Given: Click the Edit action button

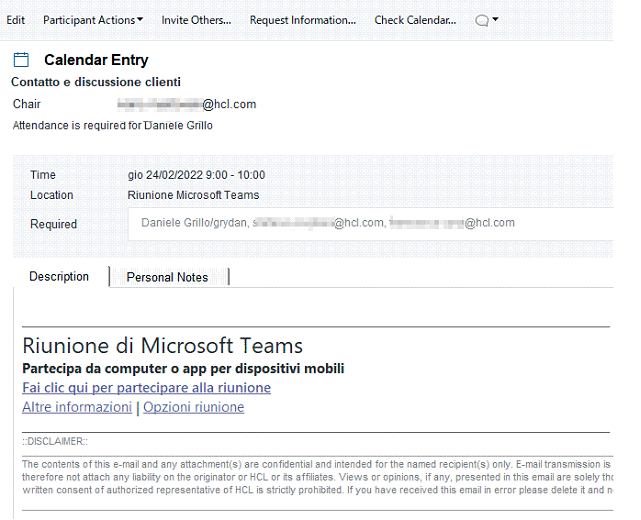Looking at the screenshot, I should pos(16,20).
